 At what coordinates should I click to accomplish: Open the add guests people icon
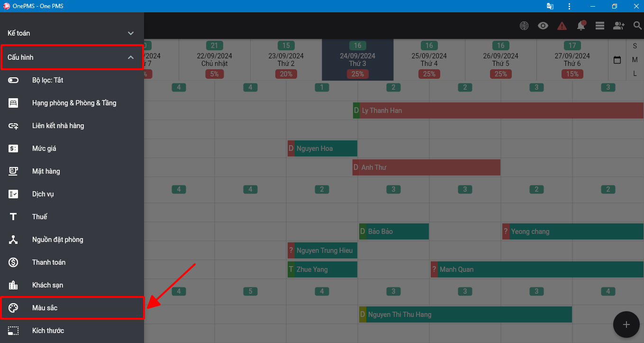[x=619, y=26]
